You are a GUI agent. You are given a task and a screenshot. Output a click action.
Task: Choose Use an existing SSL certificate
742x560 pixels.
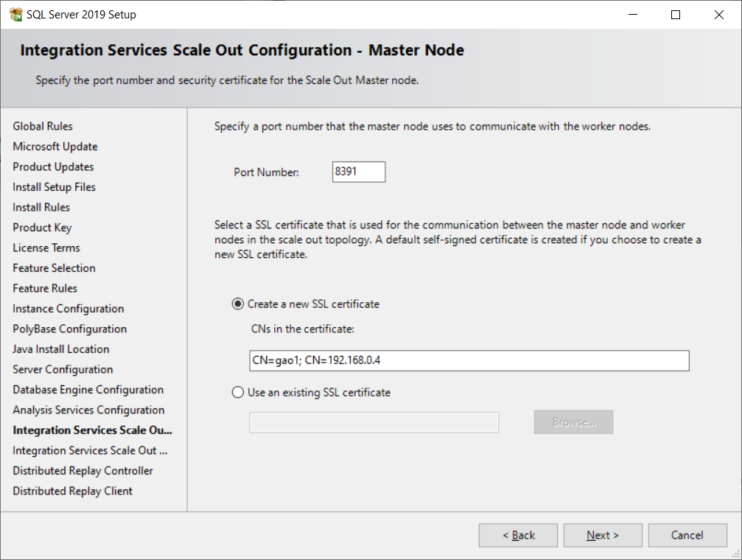pos(237,392)
